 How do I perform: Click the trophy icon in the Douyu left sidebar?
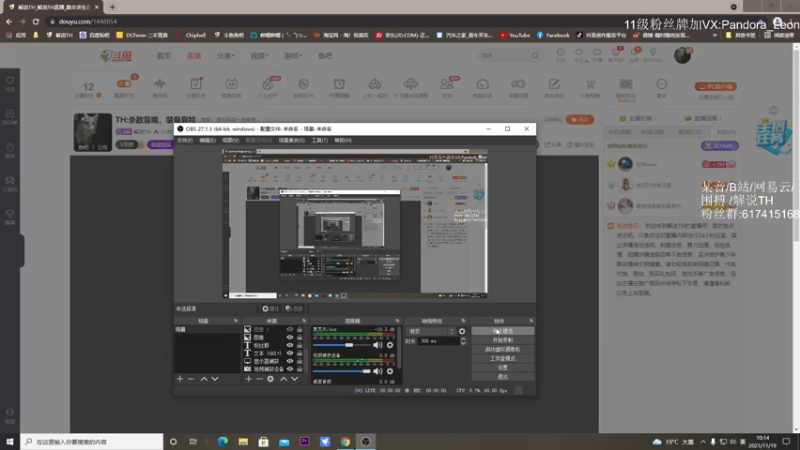(10, 214)
